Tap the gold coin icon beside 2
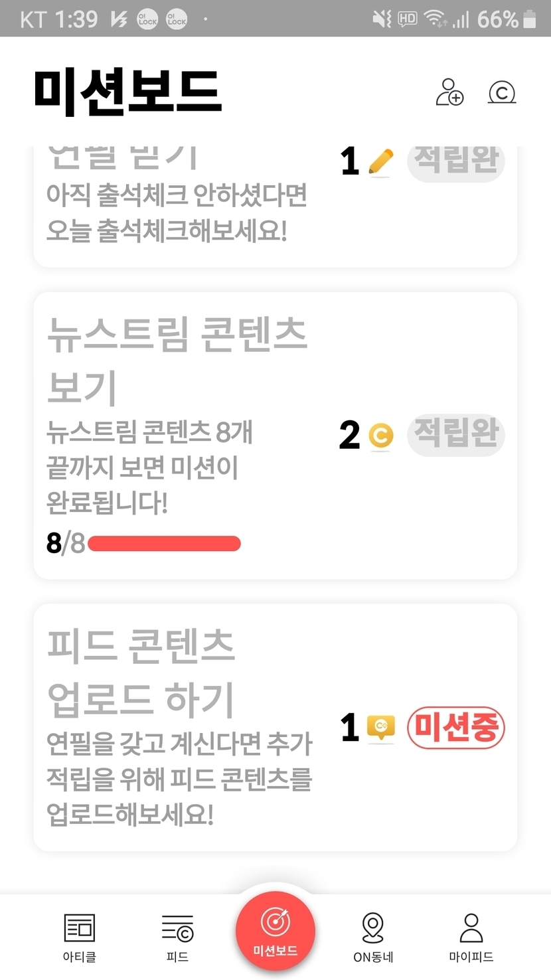This screenshot has height=980, width=551. 380,436
